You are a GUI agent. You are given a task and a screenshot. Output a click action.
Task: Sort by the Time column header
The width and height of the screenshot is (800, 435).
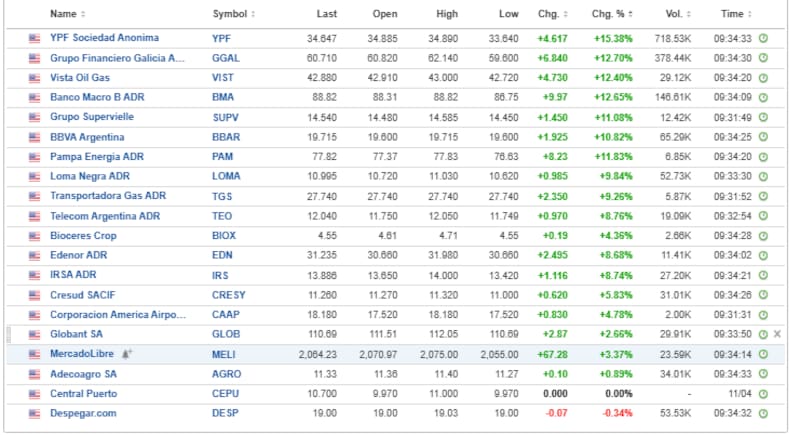[x=736, y=14]
